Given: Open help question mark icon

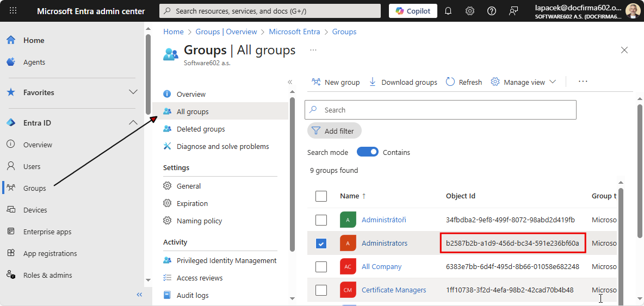Looking at the screenshot, I should tap(492, 11).
